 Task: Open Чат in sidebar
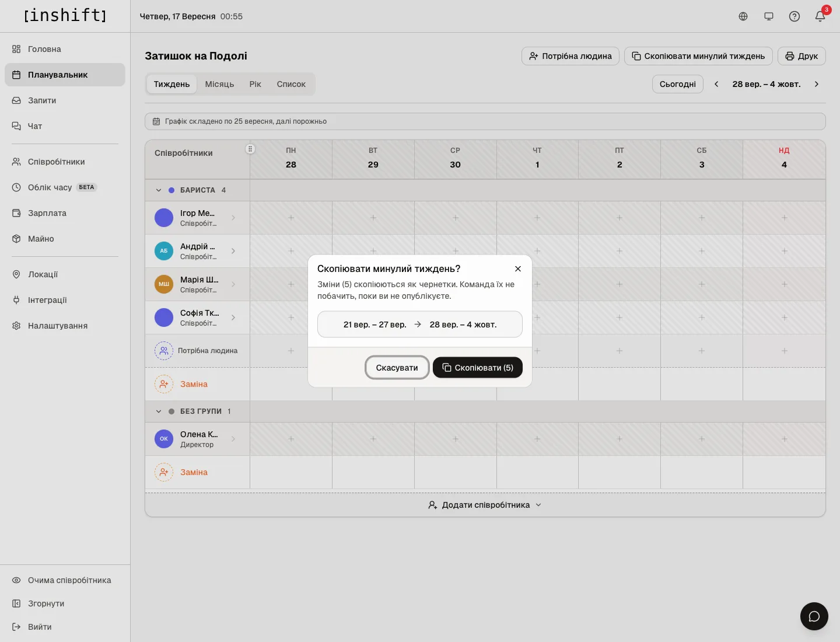click(65, 126)
